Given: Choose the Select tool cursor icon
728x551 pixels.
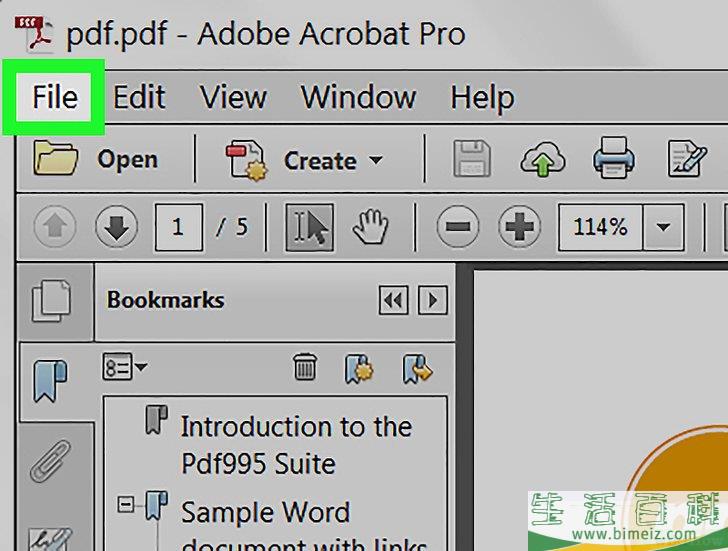Looking at the screenshot, I should [309, 227].
